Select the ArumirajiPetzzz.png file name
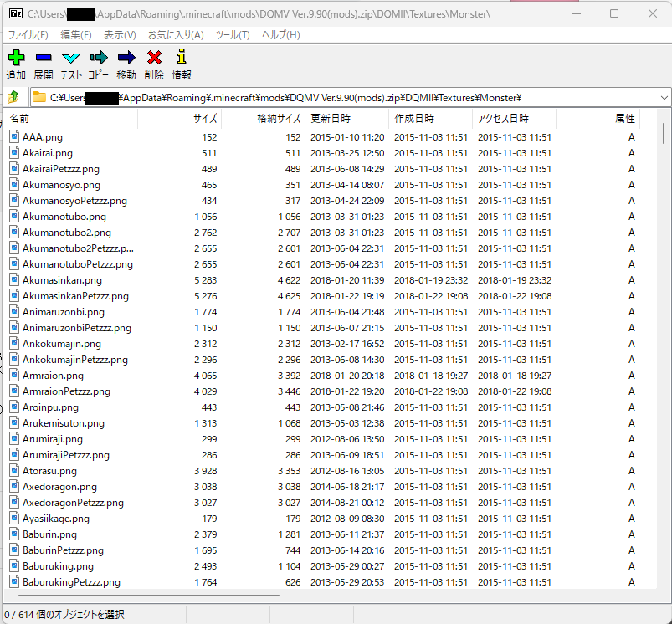This screenshot has height=624, width=672. pos(66,454)
